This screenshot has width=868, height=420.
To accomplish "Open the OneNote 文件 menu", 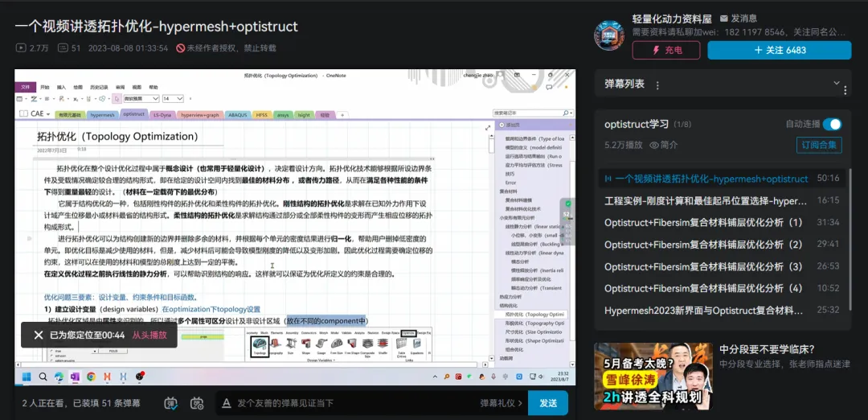I will 25,87.
